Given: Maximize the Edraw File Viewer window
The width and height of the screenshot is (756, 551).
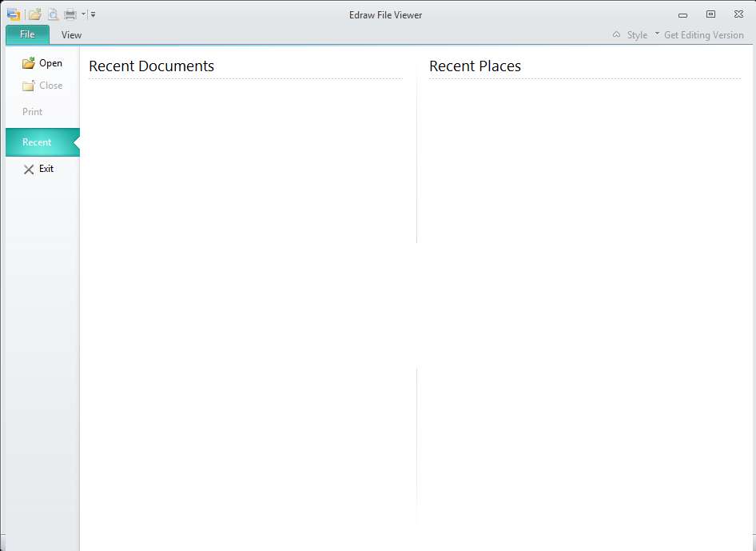Looking at the screenshot, I should coord(710,14).
